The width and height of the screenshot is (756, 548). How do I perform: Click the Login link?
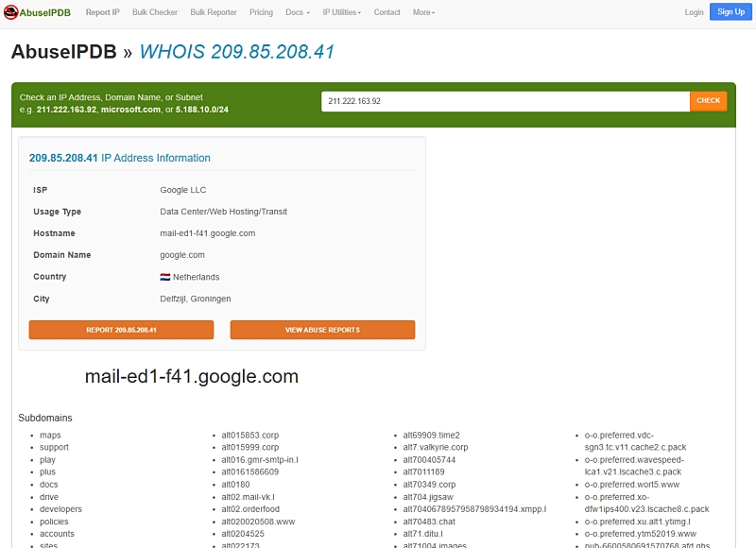click(694, 12)
